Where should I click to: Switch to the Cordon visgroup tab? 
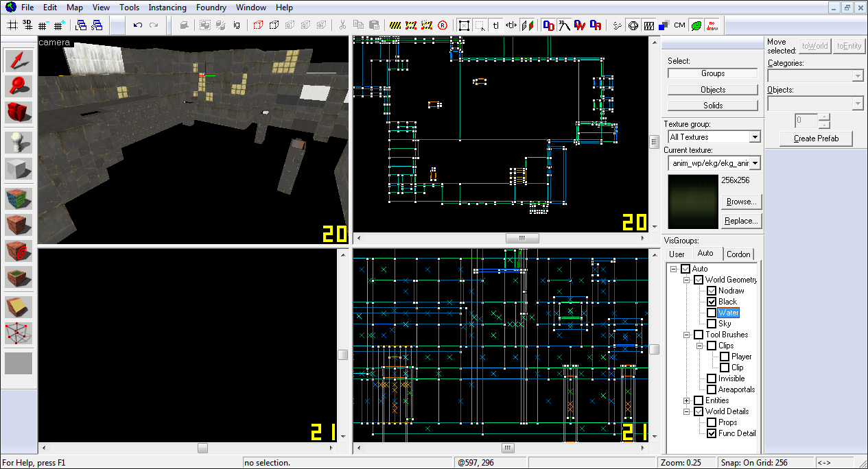point(738,254)
